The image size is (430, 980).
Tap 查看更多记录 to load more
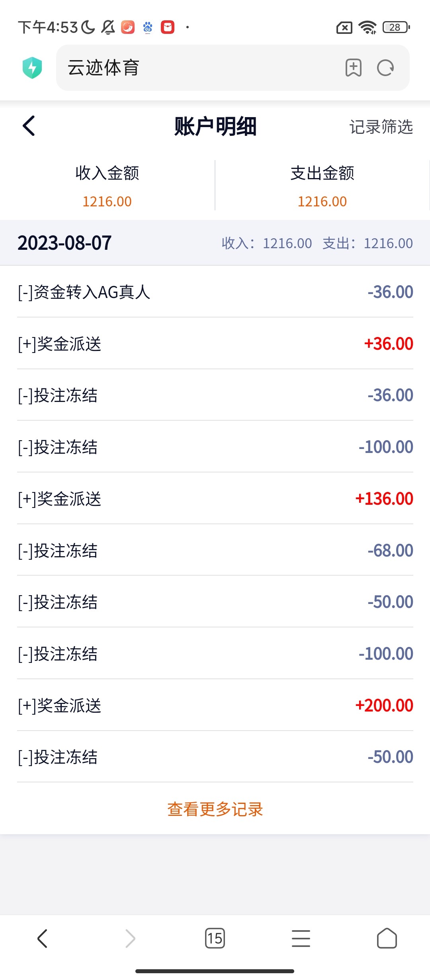click(215, 809)
